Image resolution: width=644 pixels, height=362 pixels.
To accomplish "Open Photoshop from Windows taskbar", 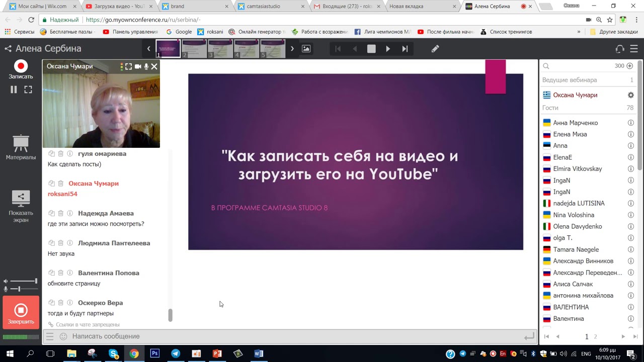I will tap(154, 353).
